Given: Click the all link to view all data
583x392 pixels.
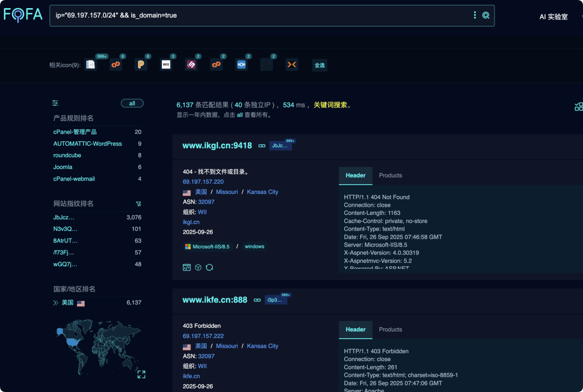Looking at the screenshot, I should coord(240,115).
